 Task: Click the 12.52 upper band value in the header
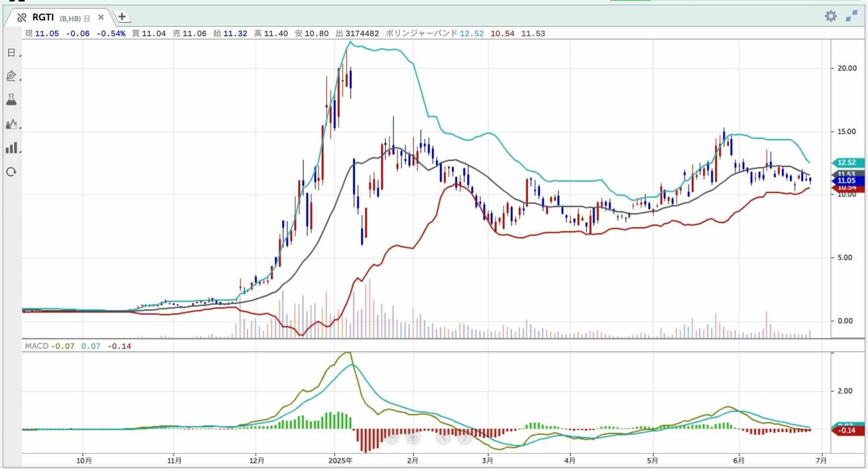click(471, 33)
